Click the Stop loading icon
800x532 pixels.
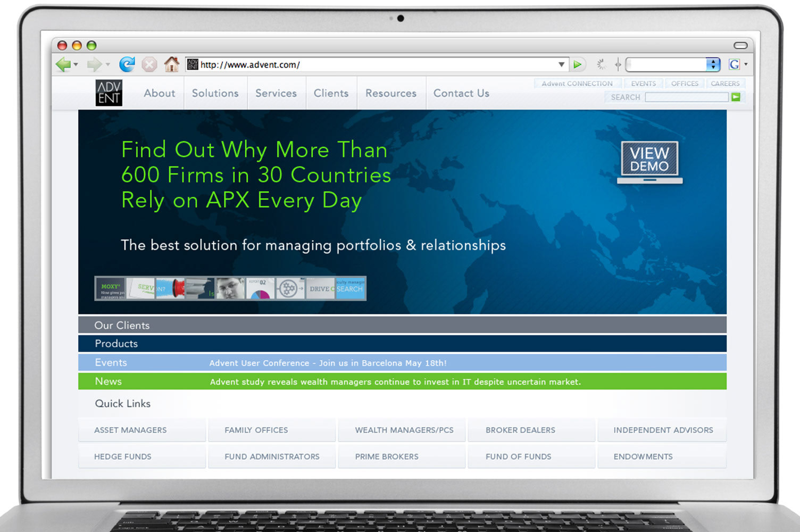click(x=149, y=65)
